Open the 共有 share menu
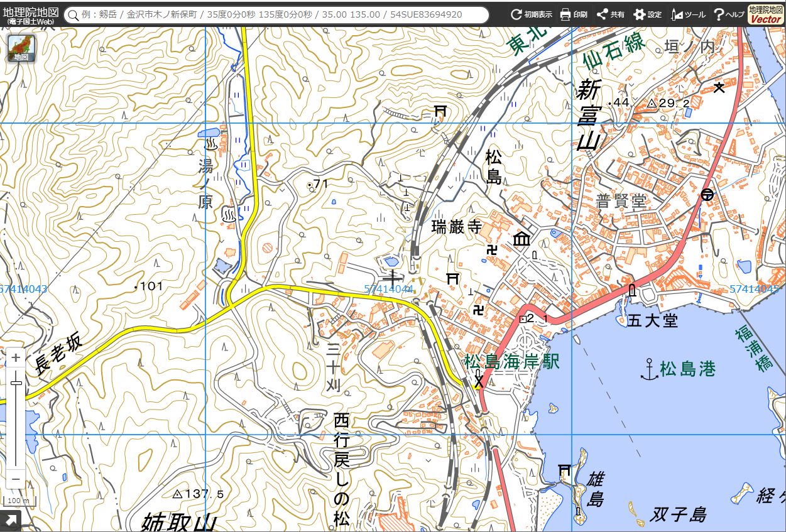Viewport: 786px width, 532px height. pos(611,14)
